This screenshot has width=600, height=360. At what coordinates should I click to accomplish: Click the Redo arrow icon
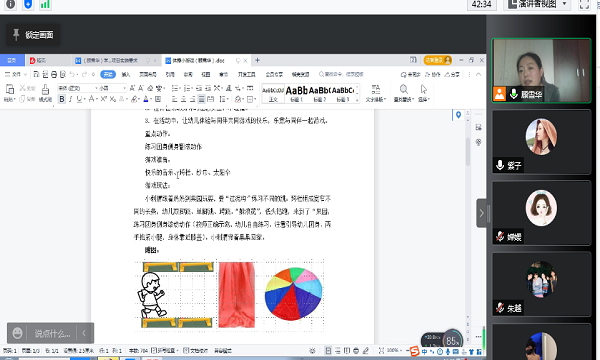84,74
